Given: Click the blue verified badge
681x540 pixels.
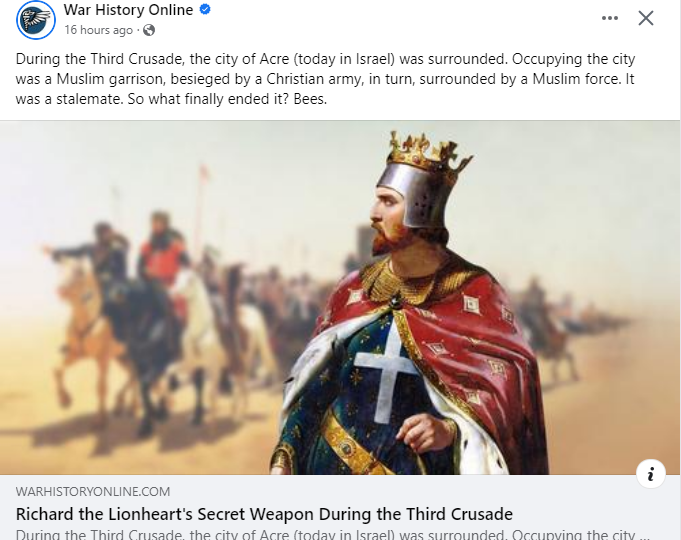Looking at the screenshot, I should [205, 10].
